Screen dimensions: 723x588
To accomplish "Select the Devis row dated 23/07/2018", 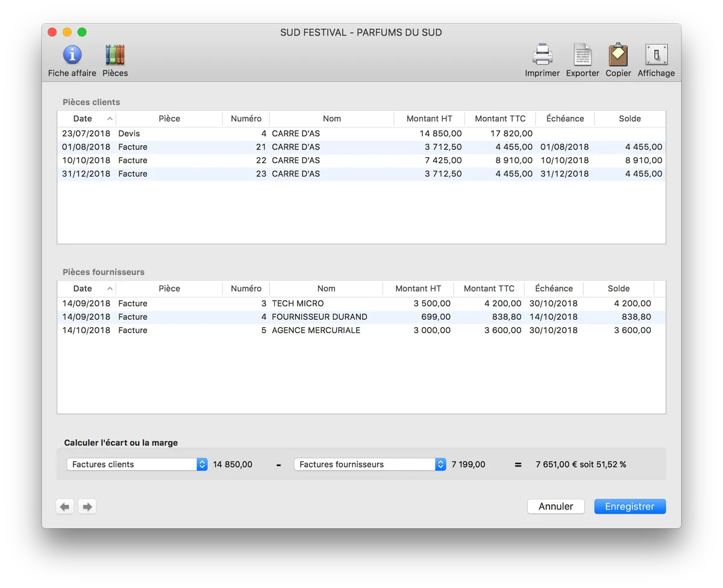I will coord(361,134).
